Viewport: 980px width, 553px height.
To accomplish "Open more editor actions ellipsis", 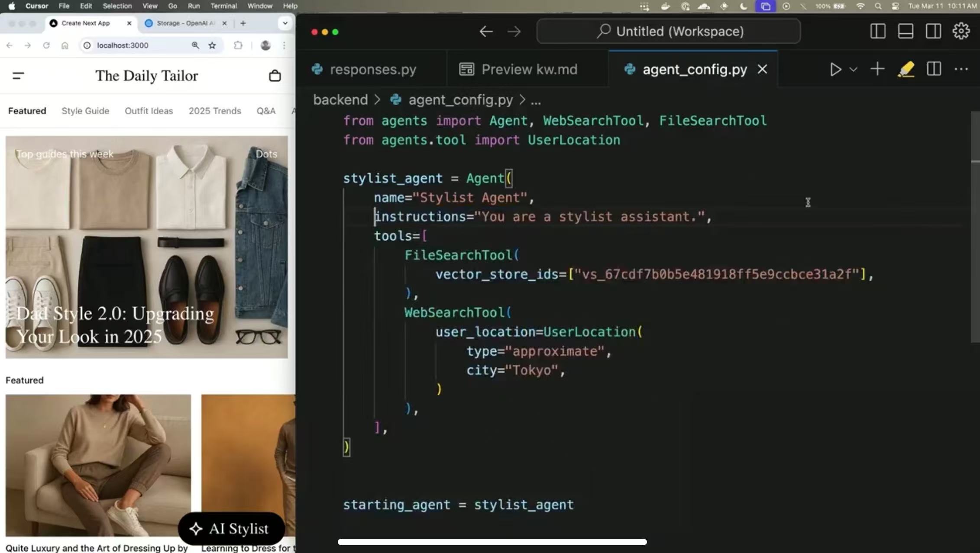I will pyautogui.click(x=961, y=69).
